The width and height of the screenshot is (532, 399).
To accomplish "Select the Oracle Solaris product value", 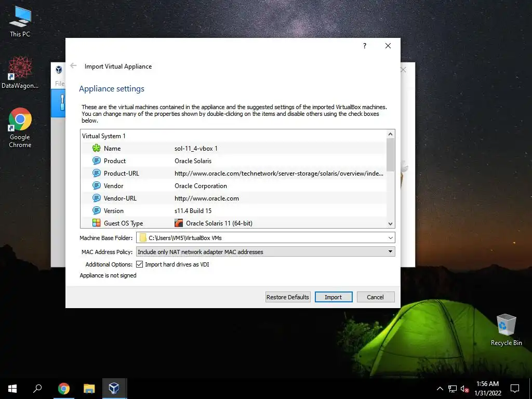I will pos(193,161).
